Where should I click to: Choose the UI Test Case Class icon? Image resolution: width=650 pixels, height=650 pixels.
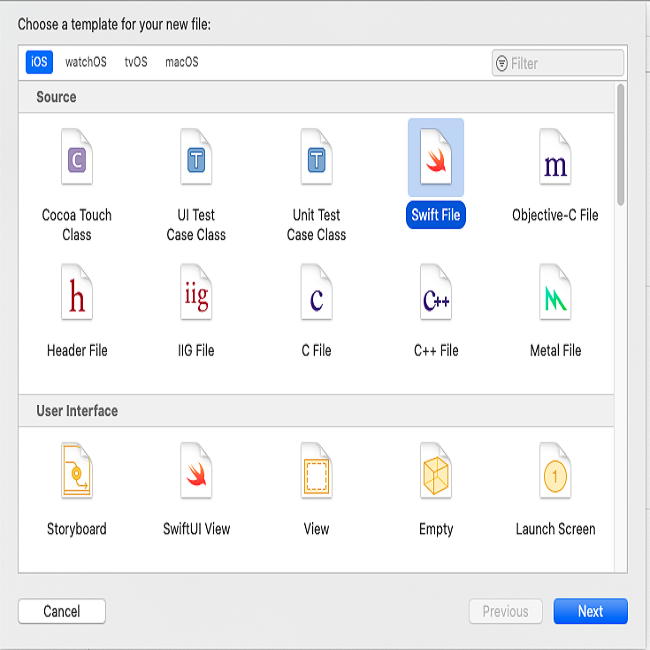pyautogui.click(x=196, y=157)
